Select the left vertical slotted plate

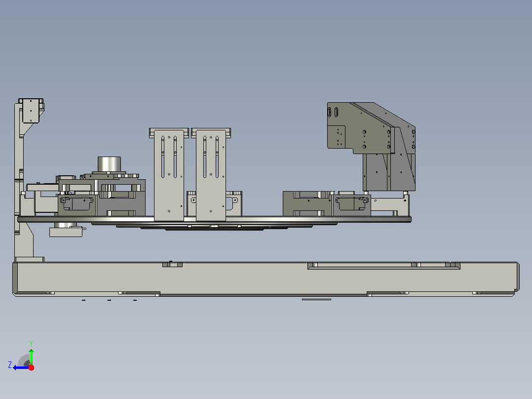169,175
